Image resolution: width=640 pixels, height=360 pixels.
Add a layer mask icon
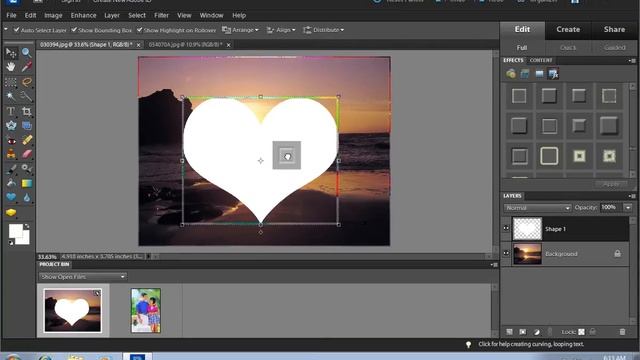pyautogui.click(x=522, y=332)
